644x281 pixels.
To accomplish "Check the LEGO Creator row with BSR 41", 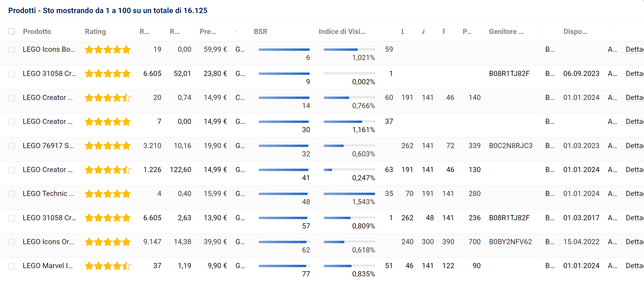I will pyautogui.click(x=12, y=170).
